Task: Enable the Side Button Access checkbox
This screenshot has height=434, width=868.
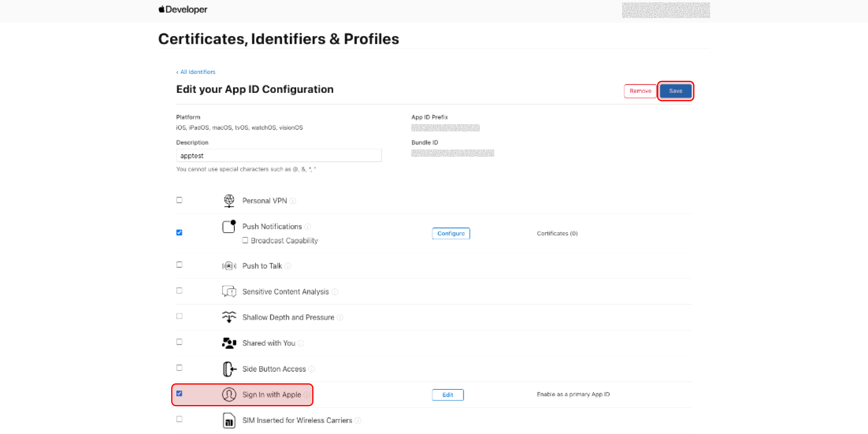Action: coord(179,368)
